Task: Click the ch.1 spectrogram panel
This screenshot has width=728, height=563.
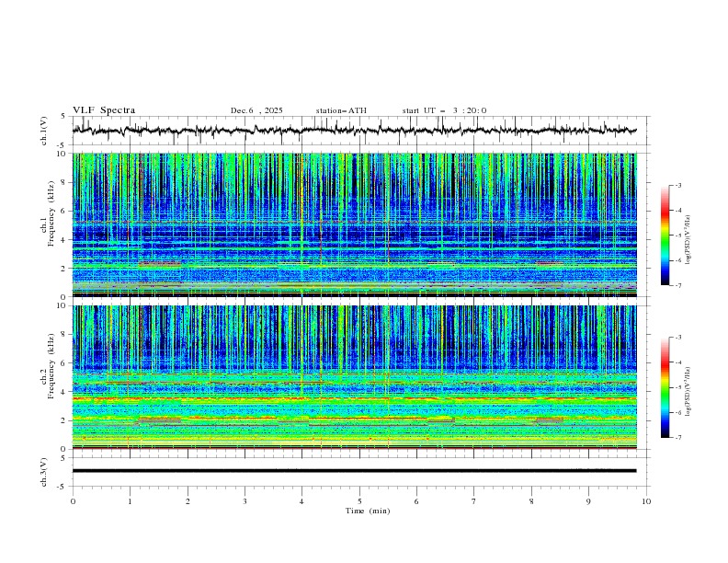Action: pyautogui.click(x=354, y=224)
